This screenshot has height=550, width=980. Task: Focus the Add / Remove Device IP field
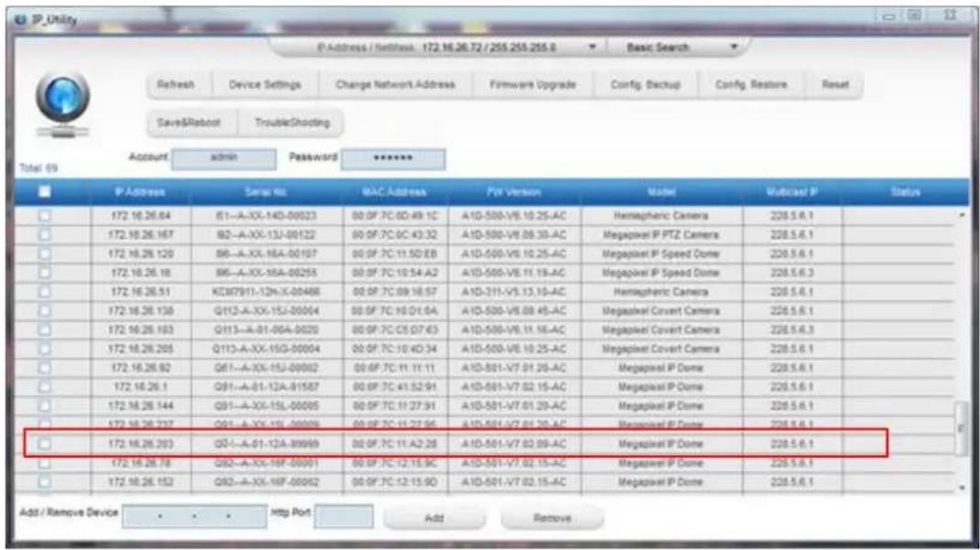[x=194, y=516]
